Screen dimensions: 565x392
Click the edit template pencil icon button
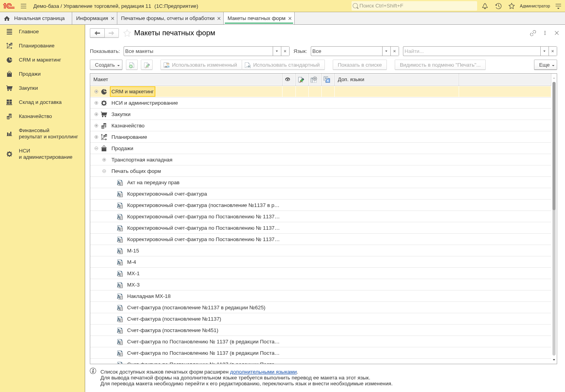147,65
